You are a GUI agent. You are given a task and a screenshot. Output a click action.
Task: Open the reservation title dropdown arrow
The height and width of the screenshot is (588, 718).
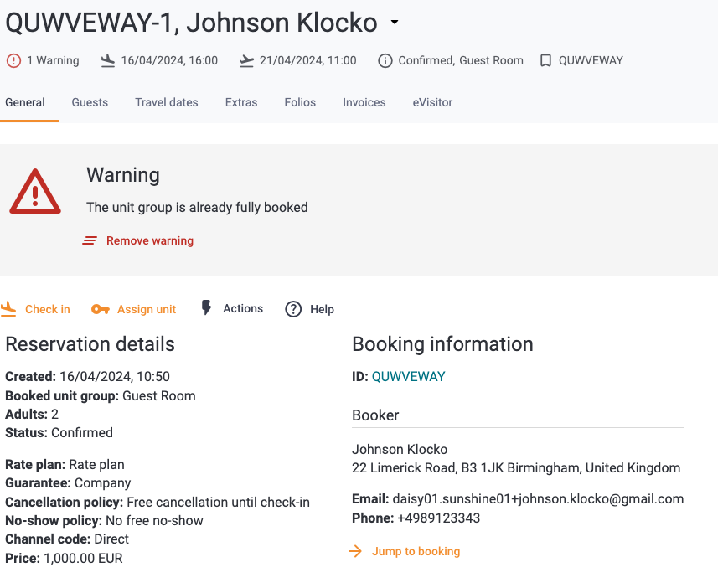point(395,22)
